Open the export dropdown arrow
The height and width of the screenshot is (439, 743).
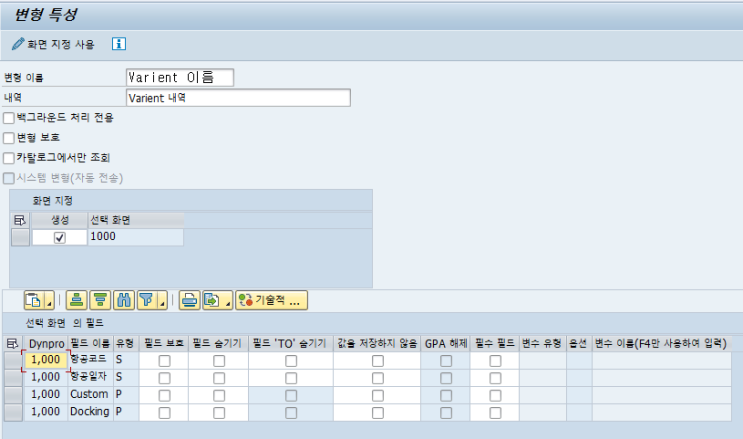tap(228, 301)
